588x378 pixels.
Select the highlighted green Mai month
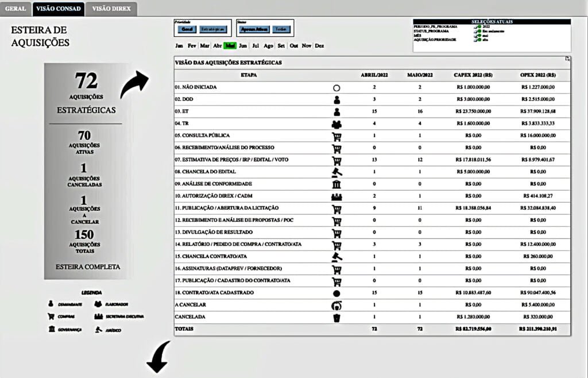230,46
